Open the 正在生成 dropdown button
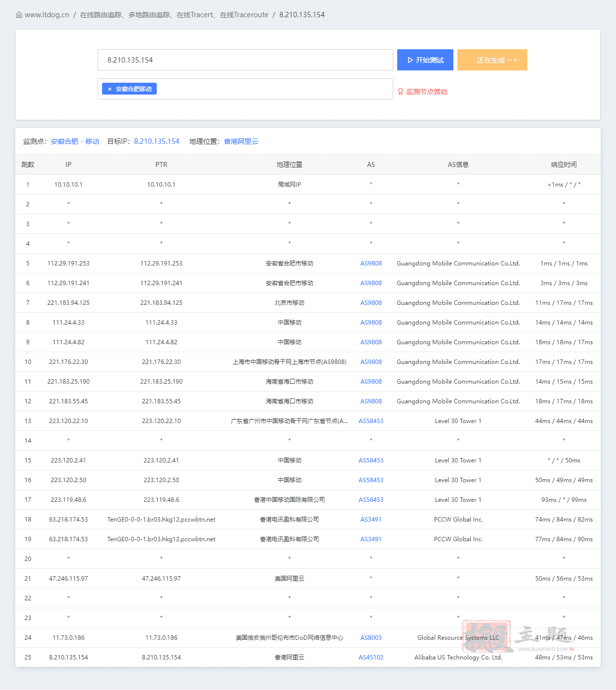The width and height of the screenshot is (616, 690). [492, 60]
